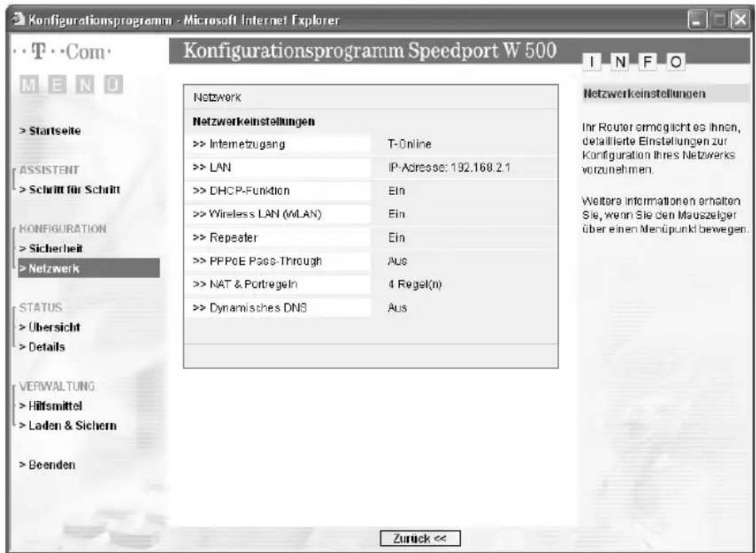Click the 4 Regel(n) value
This screenshot has width=756, height=553.
point(414,284)
